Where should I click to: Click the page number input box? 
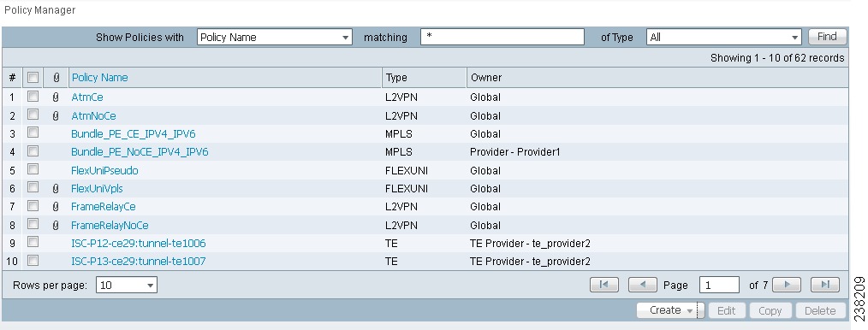[719, 286]
